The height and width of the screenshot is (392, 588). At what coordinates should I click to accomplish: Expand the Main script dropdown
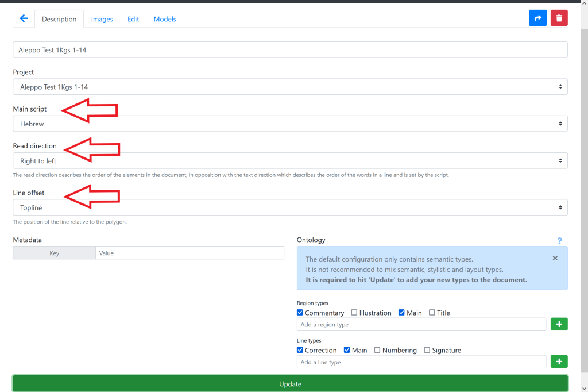coord(290,124)
